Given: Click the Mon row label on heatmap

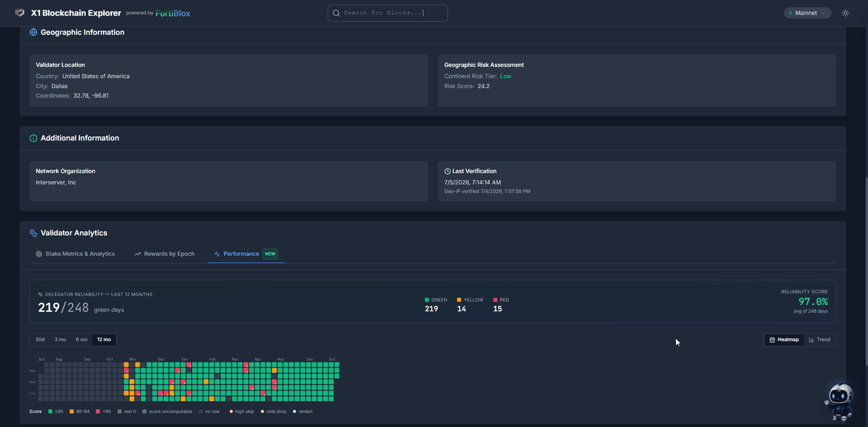Looking at the screenshot, I should click(33, 371).
